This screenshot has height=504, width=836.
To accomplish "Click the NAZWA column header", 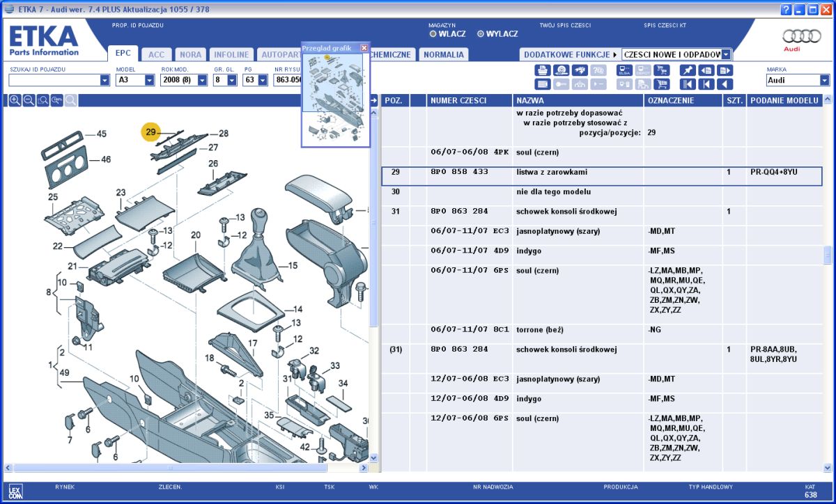I will [578, 100].
